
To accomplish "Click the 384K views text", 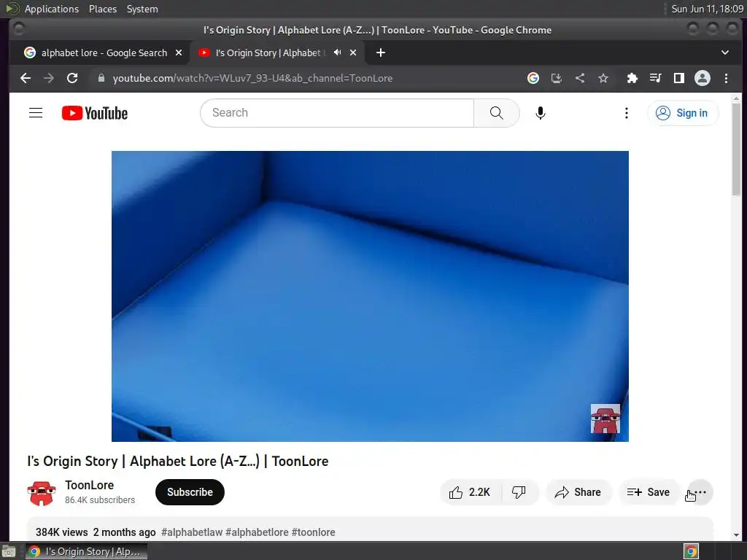I will click(61, 532).
